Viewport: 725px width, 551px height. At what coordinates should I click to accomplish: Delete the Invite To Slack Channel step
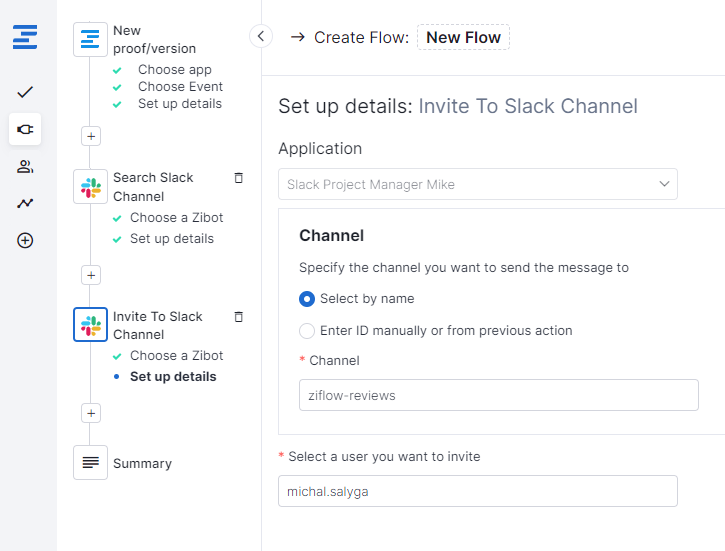click(x=238, y=317)
